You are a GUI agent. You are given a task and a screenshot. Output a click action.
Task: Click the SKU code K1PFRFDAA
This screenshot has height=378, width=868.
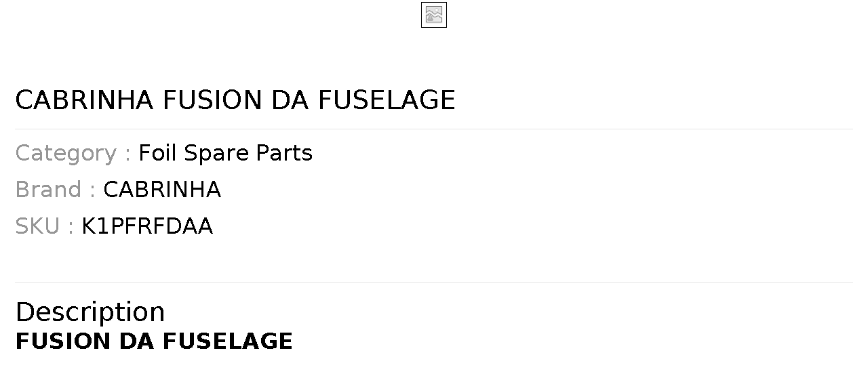pyautogui.click(x=147, y=226)
